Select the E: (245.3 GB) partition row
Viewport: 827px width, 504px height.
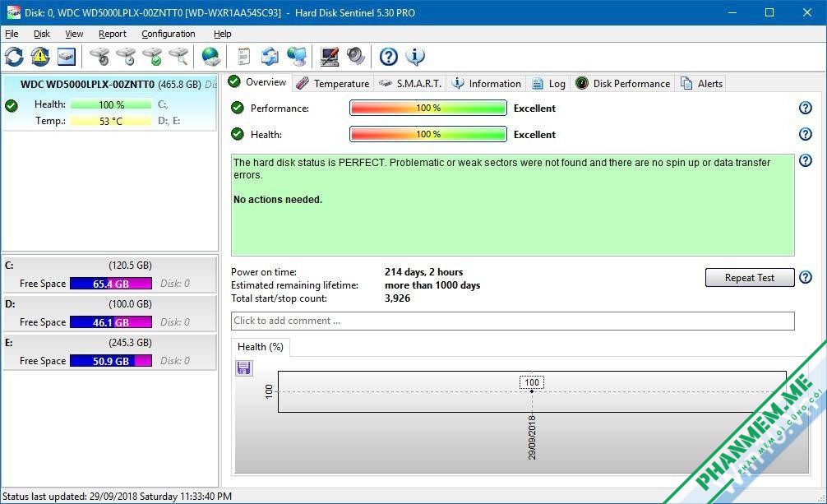tap(109, 351)
